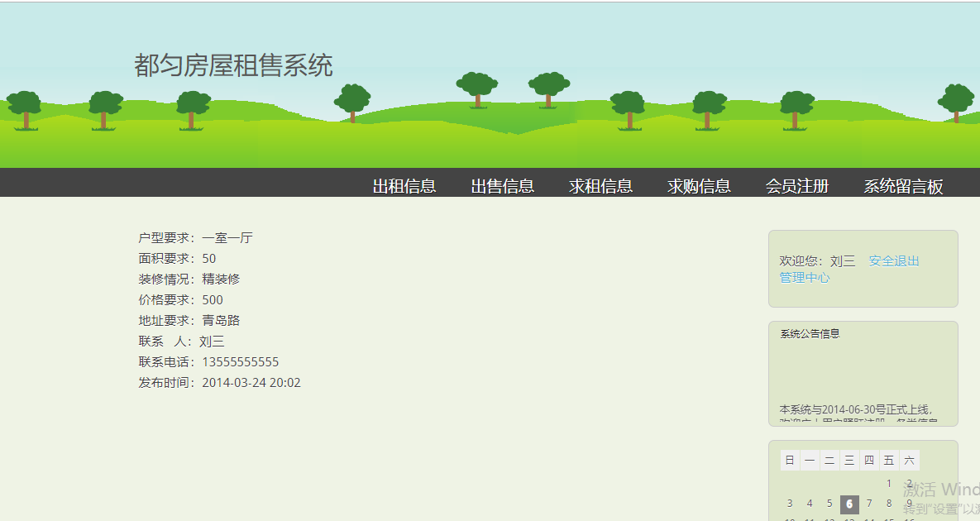This screenshot has height=521, width=980.
Task: Click the 安全退出 link
Action: coord(894,261)
